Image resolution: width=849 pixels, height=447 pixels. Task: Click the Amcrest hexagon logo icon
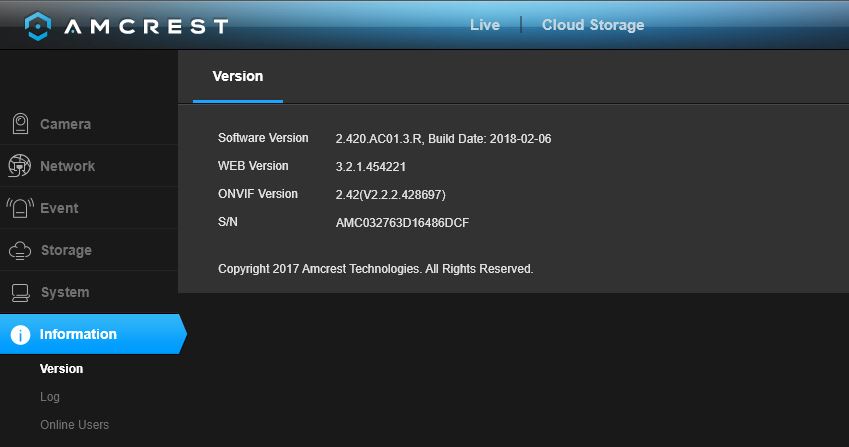38,26
